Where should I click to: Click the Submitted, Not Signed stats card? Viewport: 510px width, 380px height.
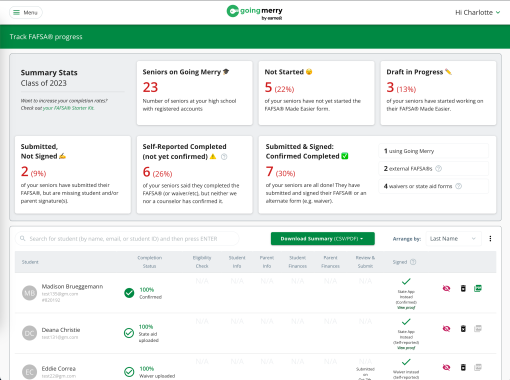point(73,175)
